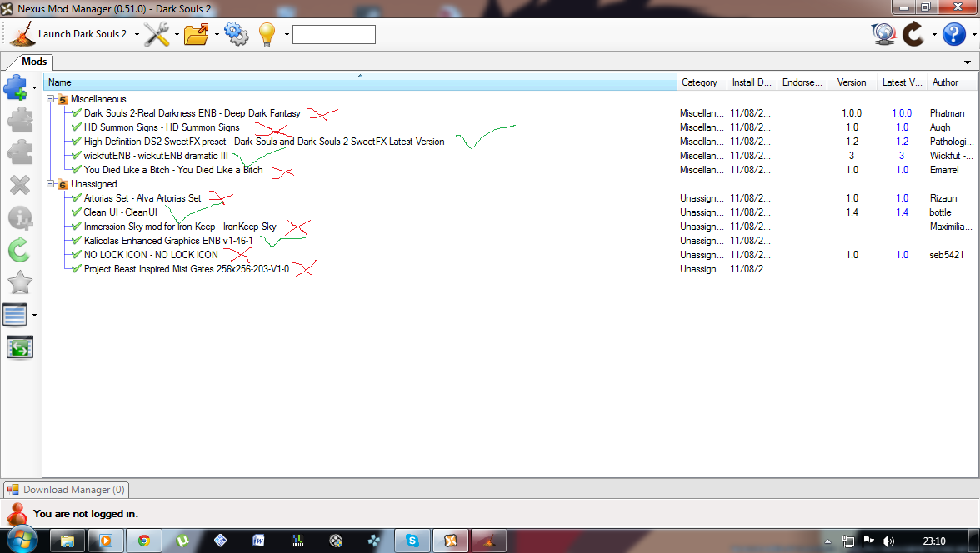Viewport: 980px width, 553px height.
Task: Click the category view list icon
Action: tap(15, 315)
